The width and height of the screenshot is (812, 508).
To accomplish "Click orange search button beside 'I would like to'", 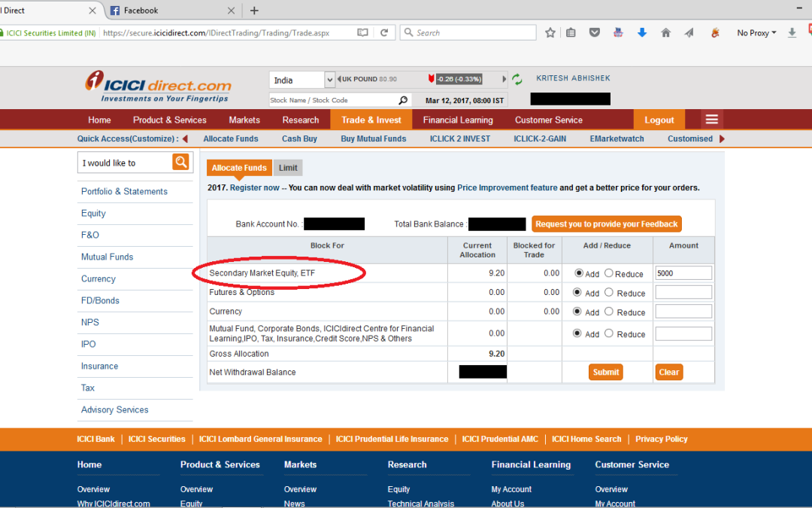I will tap(180, 163).
